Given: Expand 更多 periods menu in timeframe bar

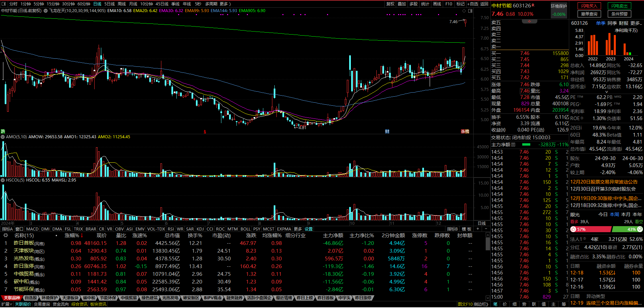Looking at the screenshot, I should 225,4.
